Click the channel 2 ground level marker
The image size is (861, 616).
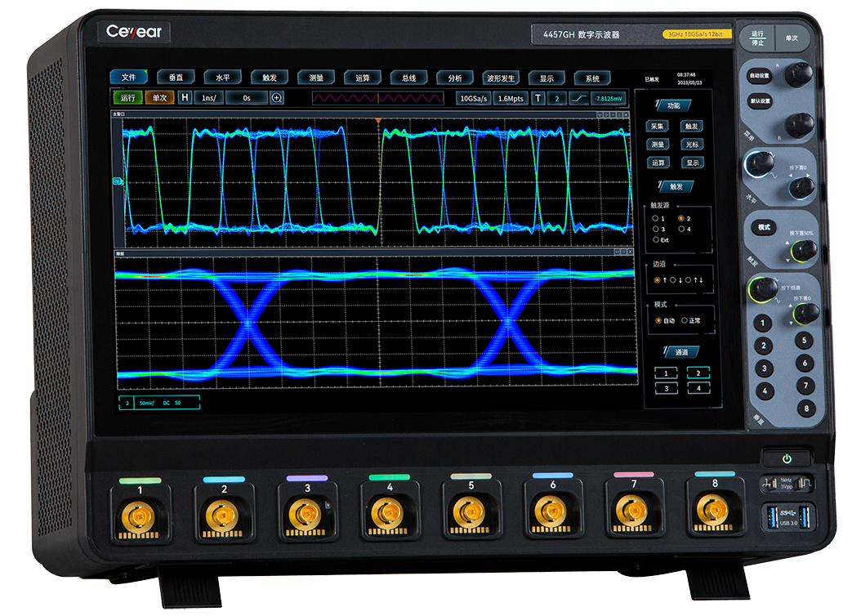(117, 181)
